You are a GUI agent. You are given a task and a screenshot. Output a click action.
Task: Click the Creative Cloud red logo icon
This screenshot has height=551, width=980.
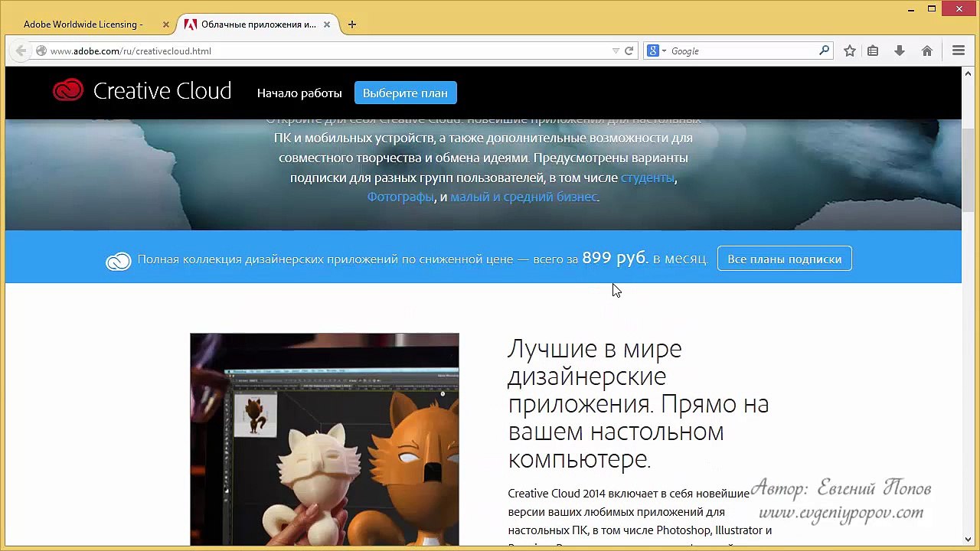[68, 91]
